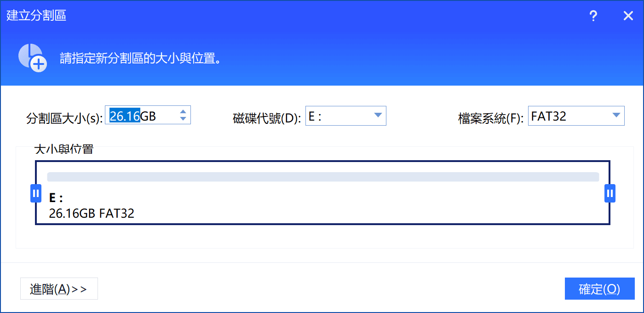
Task: Click the 建立分割區 title text
Action: pyautogui.click(x=36, y=15)
